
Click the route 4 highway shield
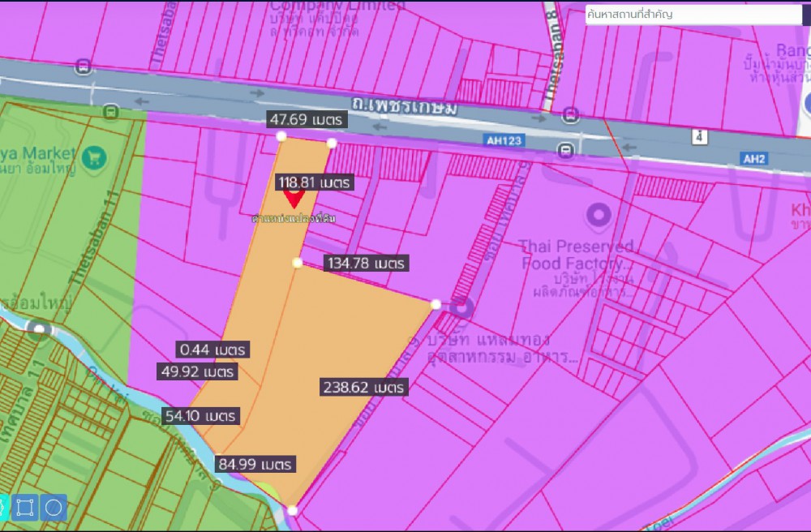pyautogui.click(x=698, y=137)
